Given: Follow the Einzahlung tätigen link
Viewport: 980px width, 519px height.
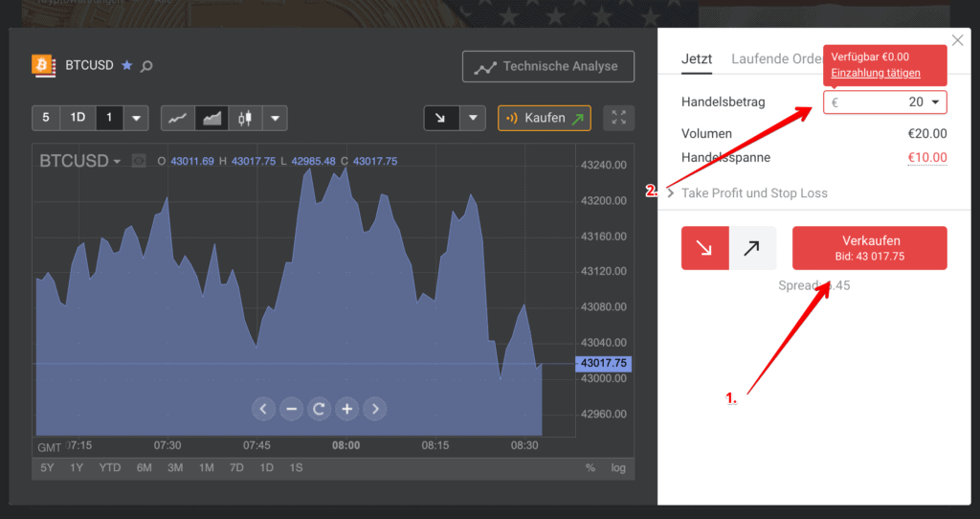Looking at the screenshot, I should click(876, 73).
